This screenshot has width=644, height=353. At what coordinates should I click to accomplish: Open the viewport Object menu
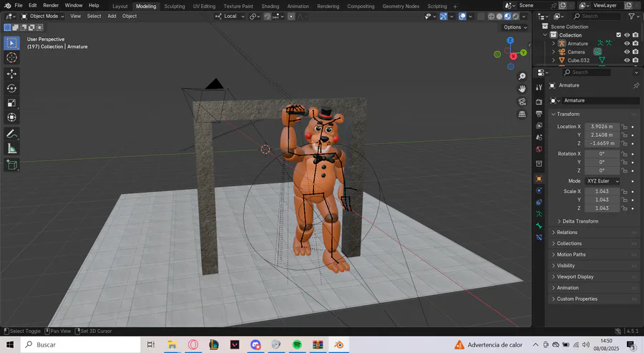130,16
